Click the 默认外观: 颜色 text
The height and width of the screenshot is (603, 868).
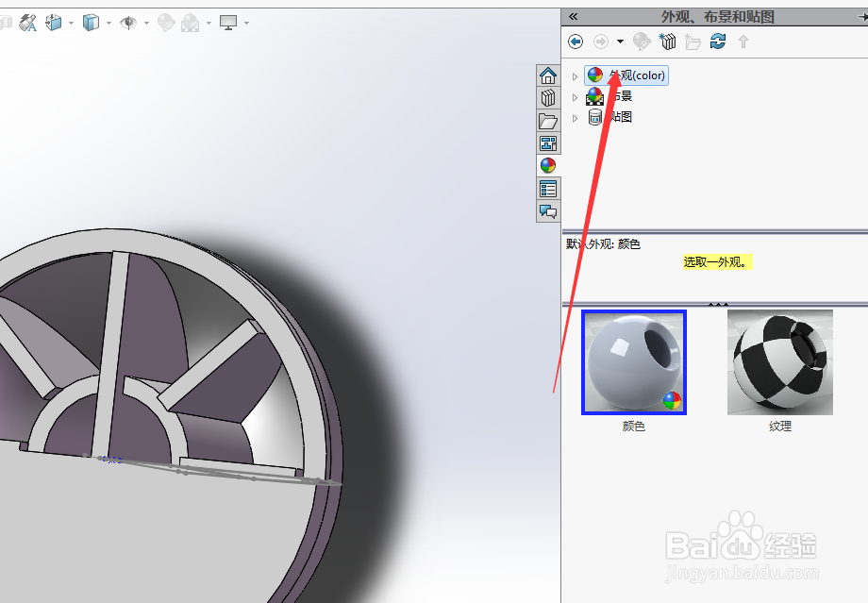tap(603, 244)
